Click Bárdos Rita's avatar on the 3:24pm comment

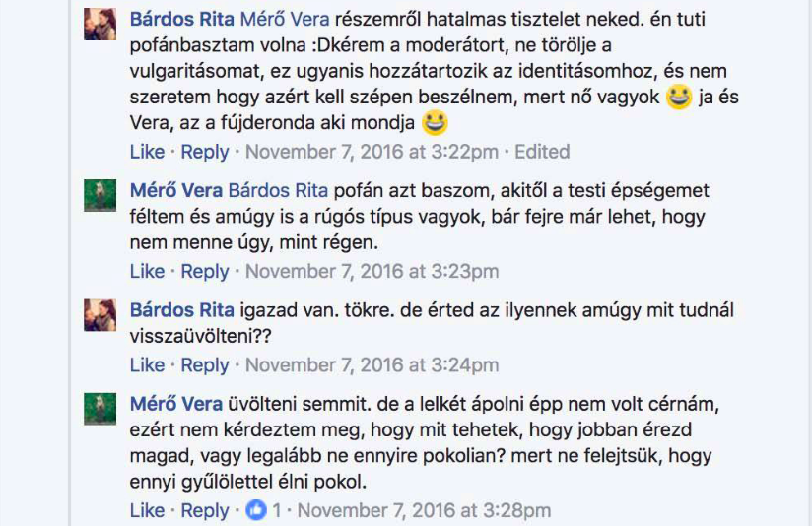(101, 315)
